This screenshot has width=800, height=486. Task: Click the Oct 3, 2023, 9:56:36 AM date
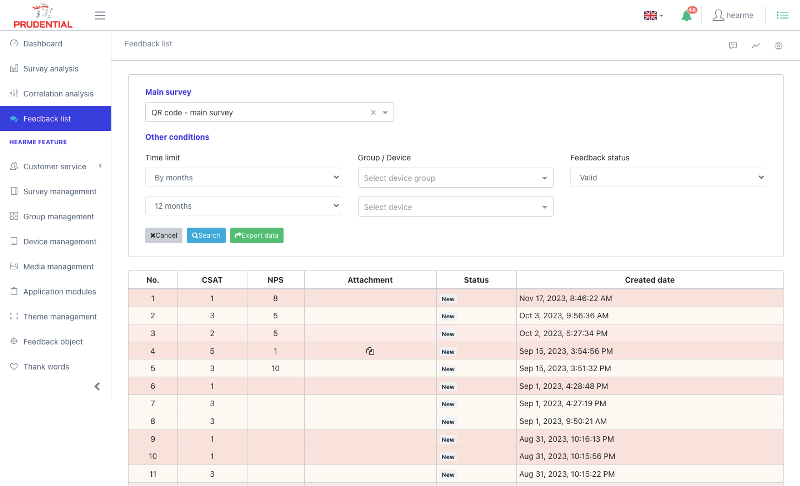coord(564,316)
